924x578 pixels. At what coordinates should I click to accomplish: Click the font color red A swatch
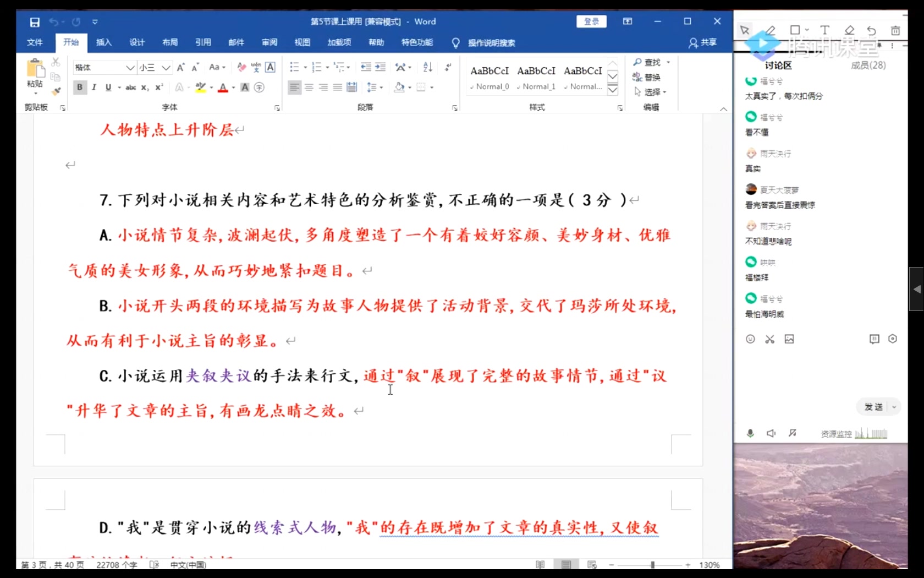pos(223,87)
